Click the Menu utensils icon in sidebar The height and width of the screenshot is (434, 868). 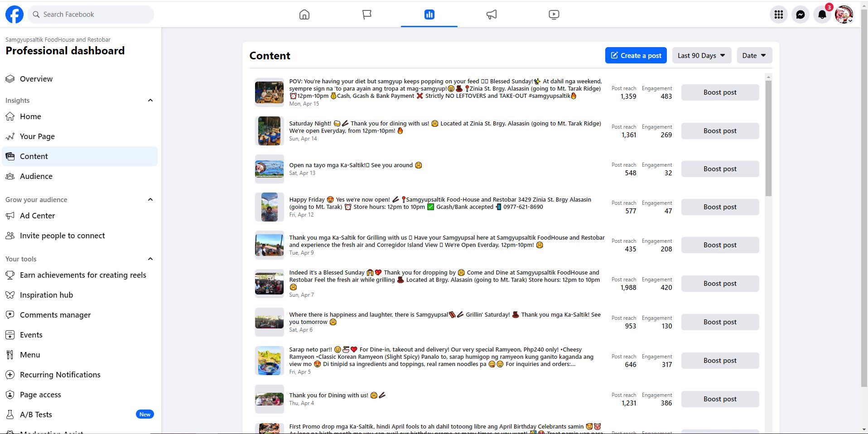(10, 355)
